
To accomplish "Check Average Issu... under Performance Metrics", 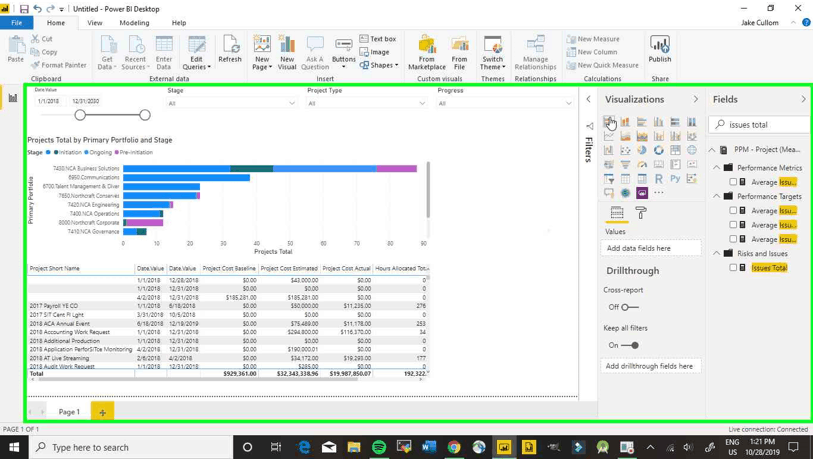I will [x=733, y=182].
